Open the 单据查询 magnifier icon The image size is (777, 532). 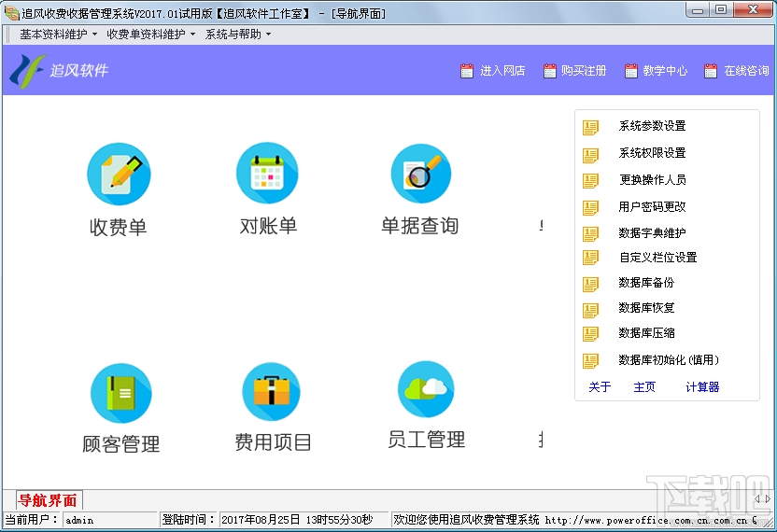tap(420, 174)
